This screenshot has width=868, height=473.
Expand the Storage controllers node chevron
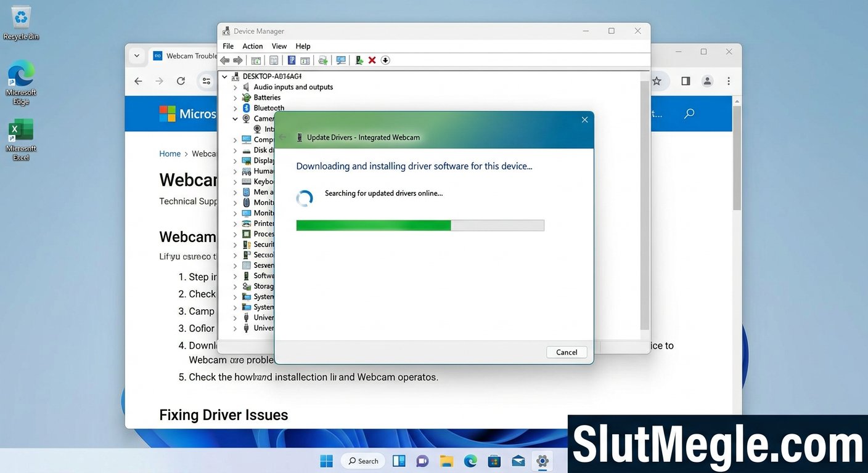pyautogui.click(x=235, y=286)
